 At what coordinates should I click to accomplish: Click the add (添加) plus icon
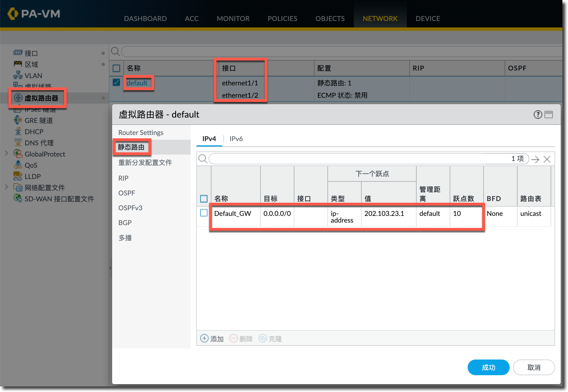[204, 339]
